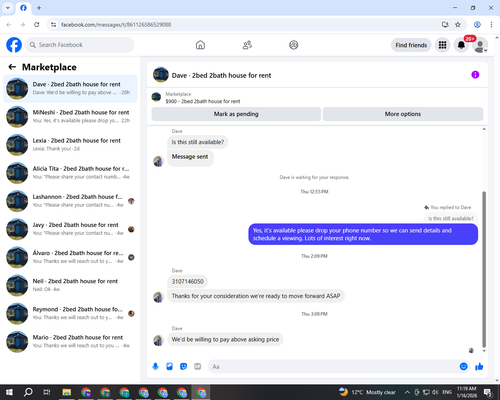500x400 pixels.
Task: Open the Friends icon in top navigation
Action: tap(247, 45)
